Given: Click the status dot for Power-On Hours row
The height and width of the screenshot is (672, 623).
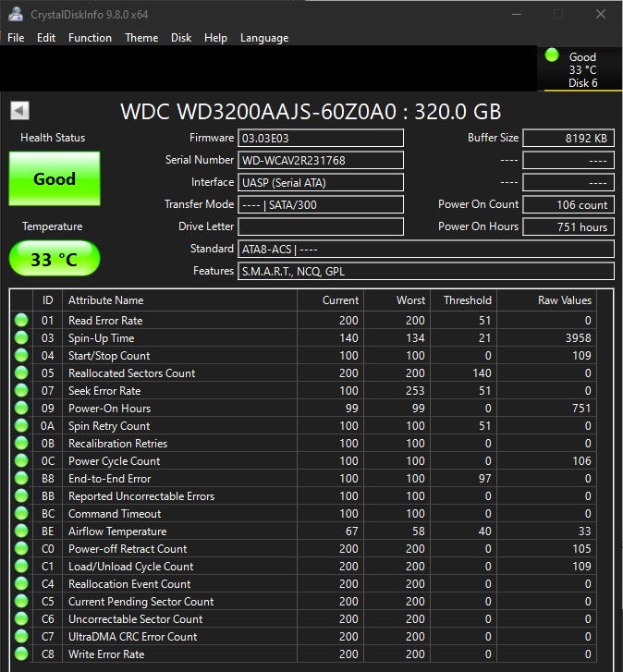Looking at the screenshot, I should 21,408.
